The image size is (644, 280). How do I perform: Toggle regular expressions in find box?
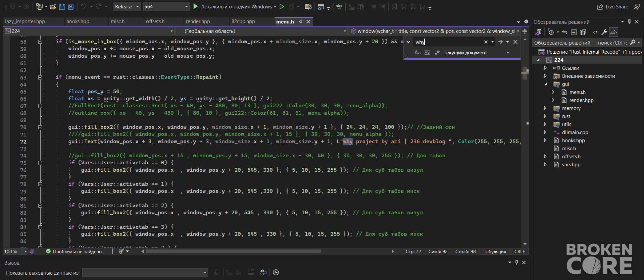click(437, 52)
